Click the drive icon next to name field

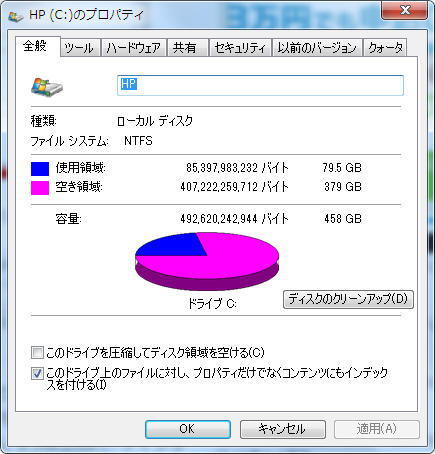coord(47,86)
